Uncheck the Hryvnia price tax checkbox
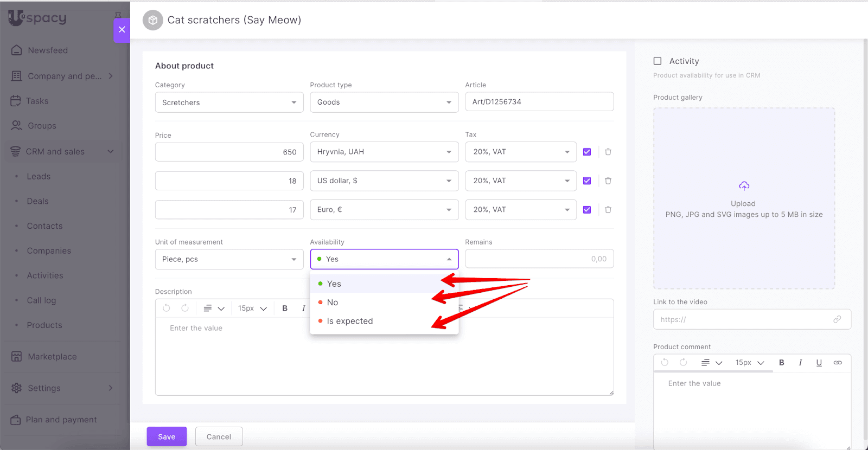The width and height of the screenshot is (868, 450). coord(587,152)
